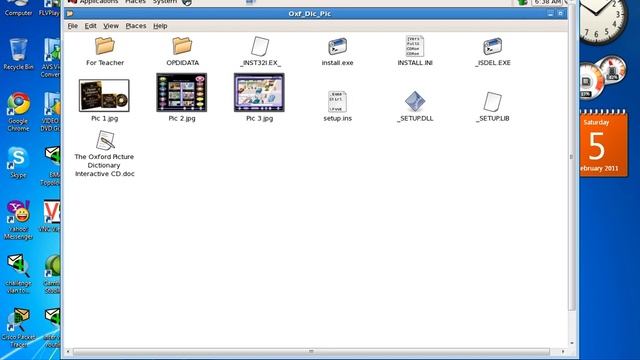Open the Edit menu
The width and height of the screenshot is (640, 360).
[x=90, y=26]
